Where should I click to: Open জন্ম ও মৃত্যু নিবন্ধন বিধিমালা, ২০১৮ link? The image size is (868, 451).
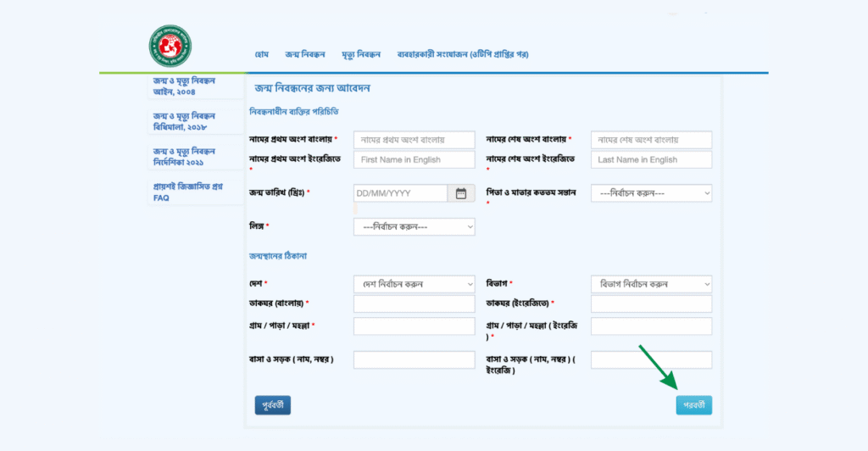pyautogui.click(x=184, y=121)
